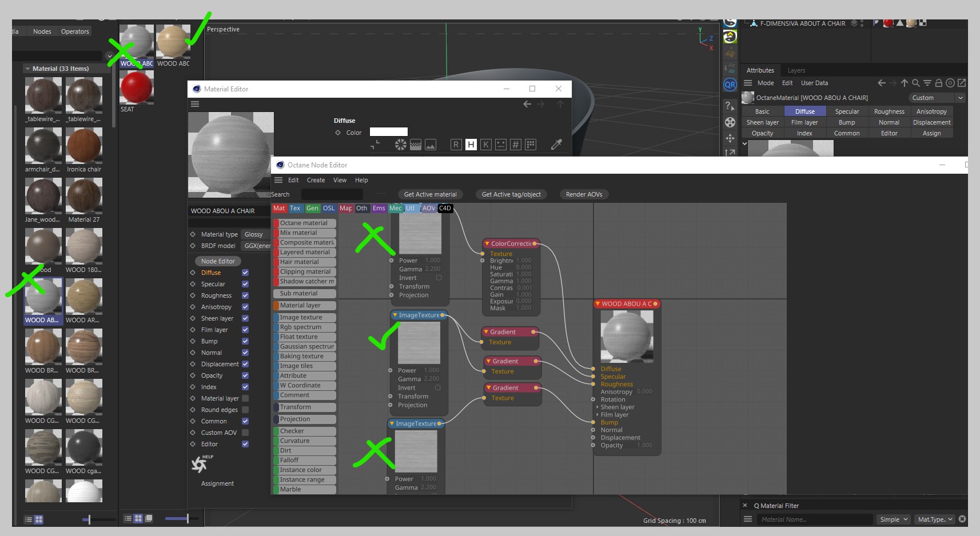The image size is (980, 536).
Task: Open the Create menu in Octane Node Editor
Action: coord(316,180)
